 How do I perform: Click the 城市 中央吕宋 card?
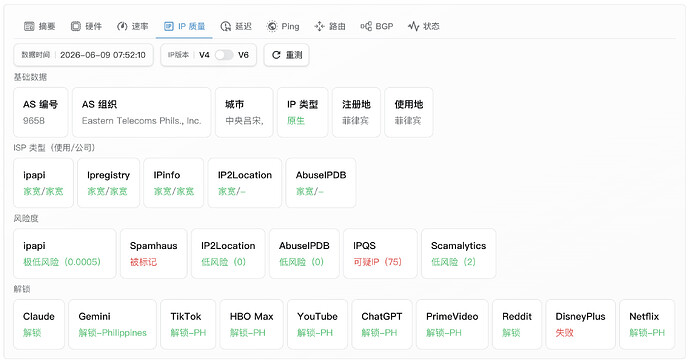point(244,112)
